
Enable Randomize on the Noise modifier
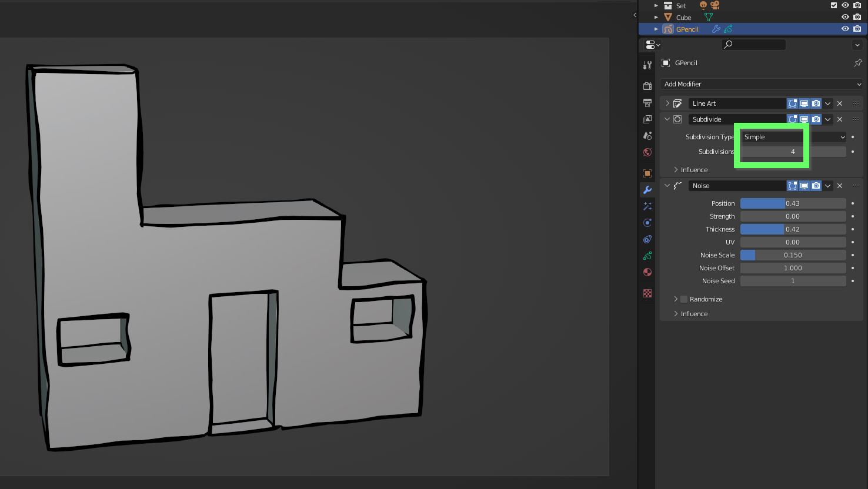683,299
